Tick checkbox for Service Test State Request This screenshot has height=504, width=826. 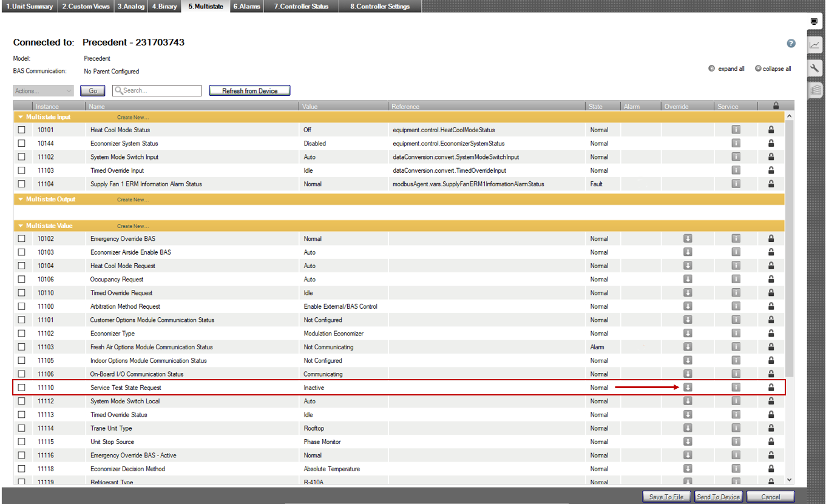click(22, 388)
